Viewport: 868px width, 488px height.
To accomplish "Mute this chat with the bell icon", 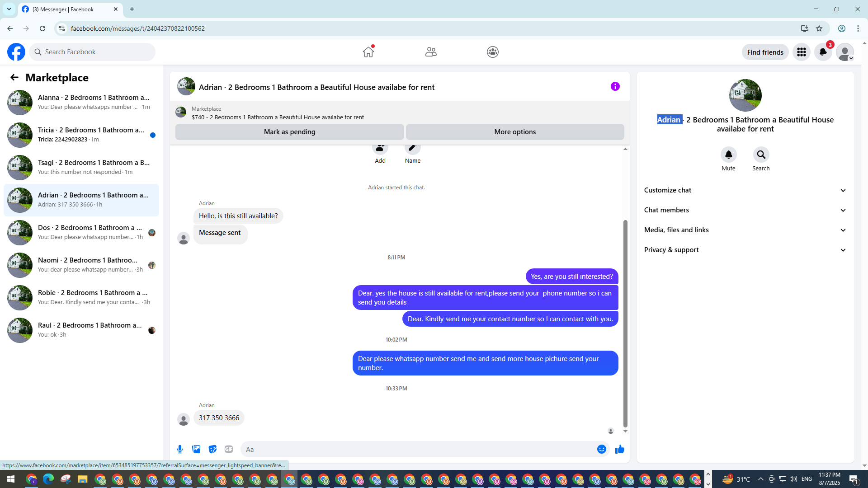I will [728, 155].
